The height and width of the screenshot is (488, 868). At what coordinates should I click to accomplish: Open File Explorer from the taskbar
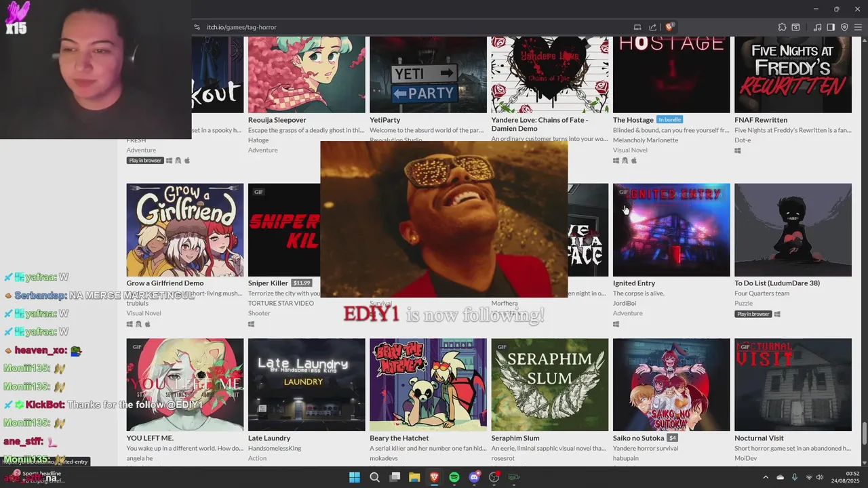click(x=414, y=477)
